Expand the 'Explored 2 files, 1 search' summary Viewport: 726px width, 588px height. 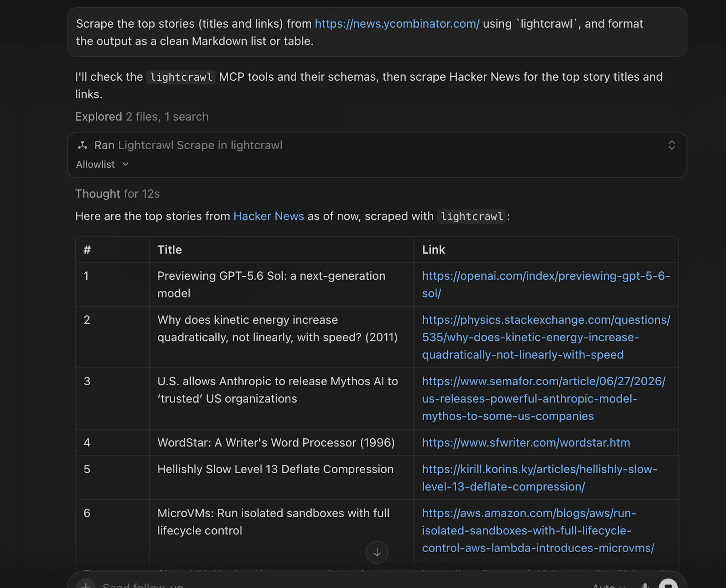(x=142, y=117)
